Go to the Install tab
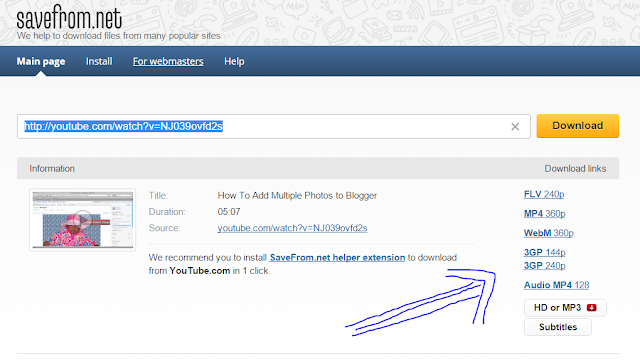Screen dimensions: 640x361 tap(99, 61)
